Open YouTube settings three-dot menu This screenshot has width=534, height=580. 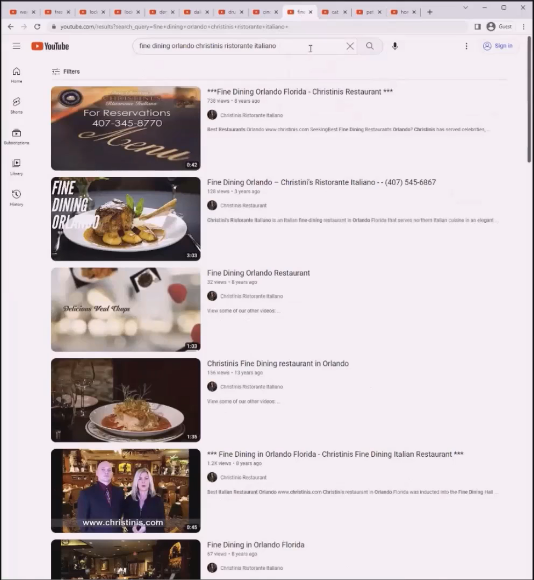pyautogui.click(x=466, y=46)
